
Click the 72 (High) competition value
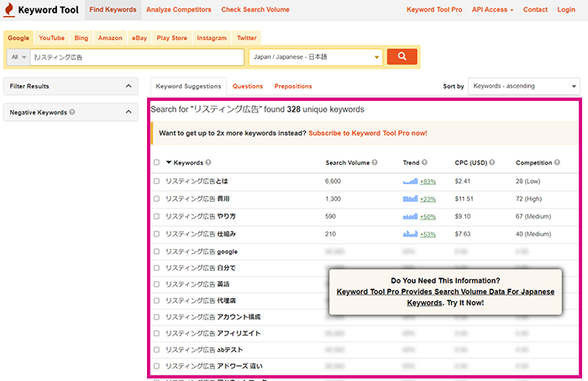coord(528,199)
